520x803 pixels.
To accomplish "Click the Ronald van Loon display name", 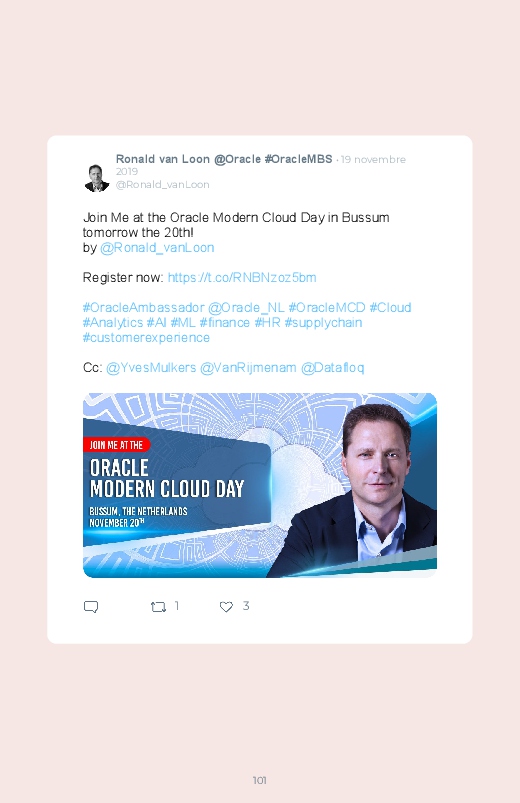I will pos(163,159).
